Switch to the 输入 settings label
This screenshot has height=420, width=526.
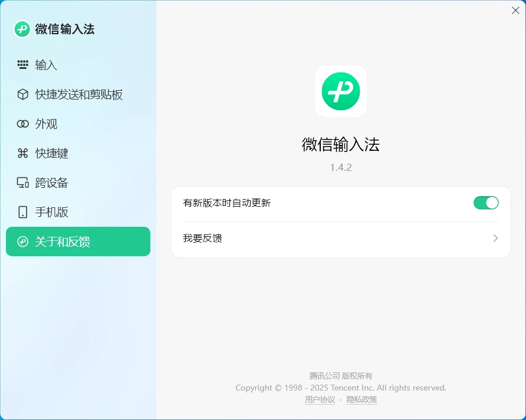point(46,65)
